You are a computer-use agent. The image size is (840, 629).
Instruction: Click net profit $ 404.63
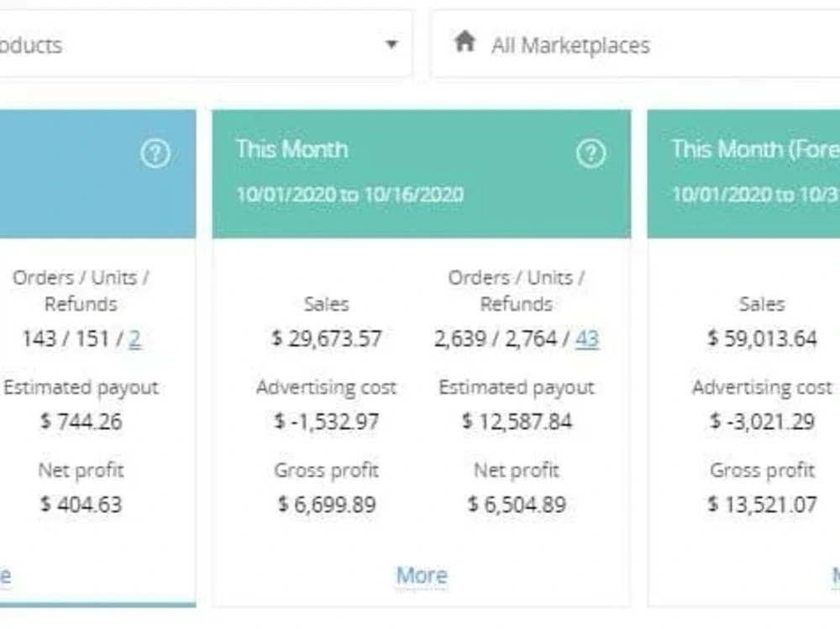[x=81, y=505]
